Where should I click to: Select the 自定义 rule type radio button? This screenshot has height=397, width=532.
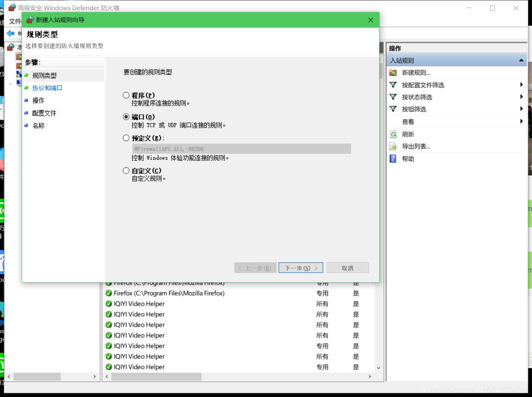126,170
